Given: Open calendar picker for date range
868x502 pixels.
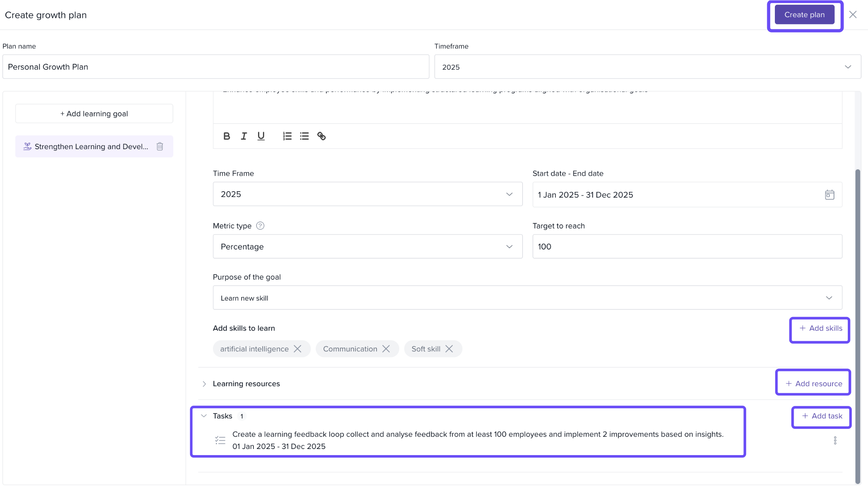Looking at the screenshot, I should point(829,195).
